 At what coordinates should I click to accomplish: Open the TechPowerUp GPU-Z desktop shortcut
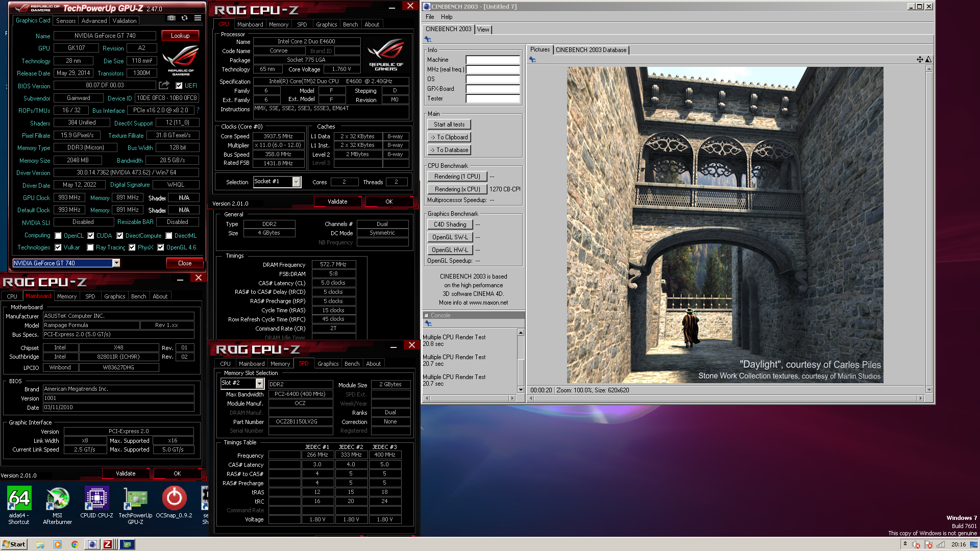[x=135, y=505]
